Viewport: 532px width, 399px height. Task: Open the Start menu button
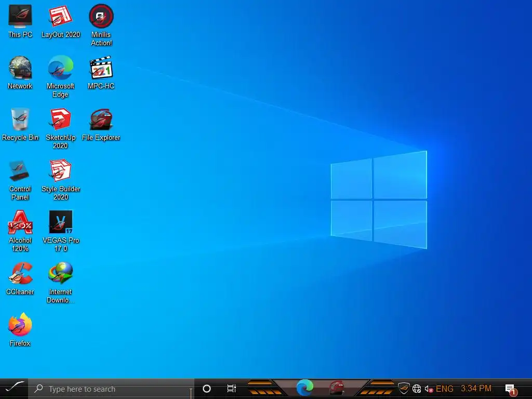coord(14,389)
